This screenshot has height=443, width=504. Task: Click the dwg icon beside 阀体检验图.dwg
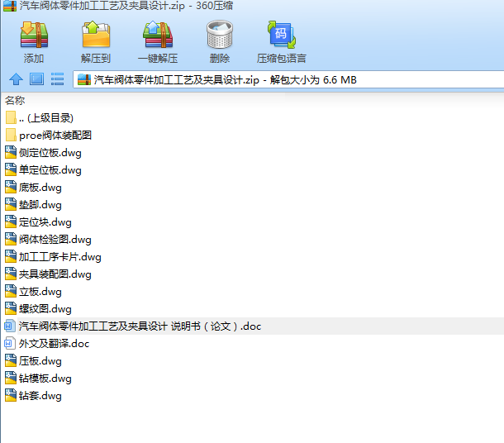[11, 239]
